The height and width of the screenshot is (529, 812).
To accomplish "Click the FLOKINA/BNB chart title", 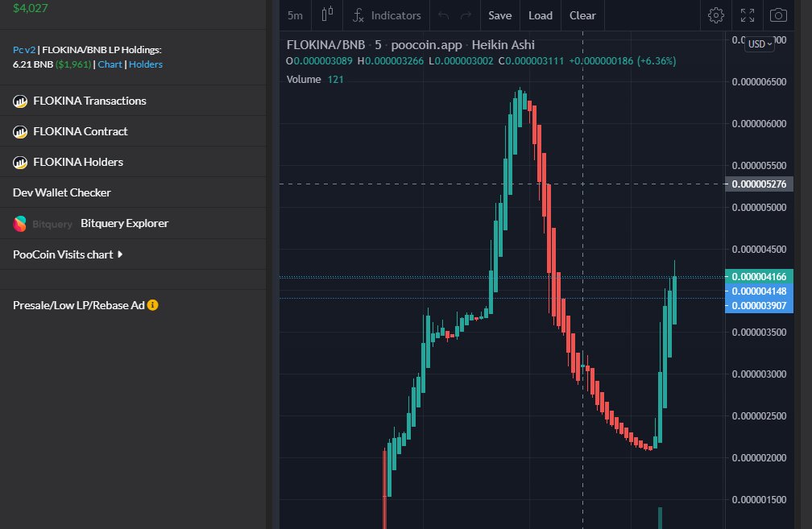I will tap(325, 45).
